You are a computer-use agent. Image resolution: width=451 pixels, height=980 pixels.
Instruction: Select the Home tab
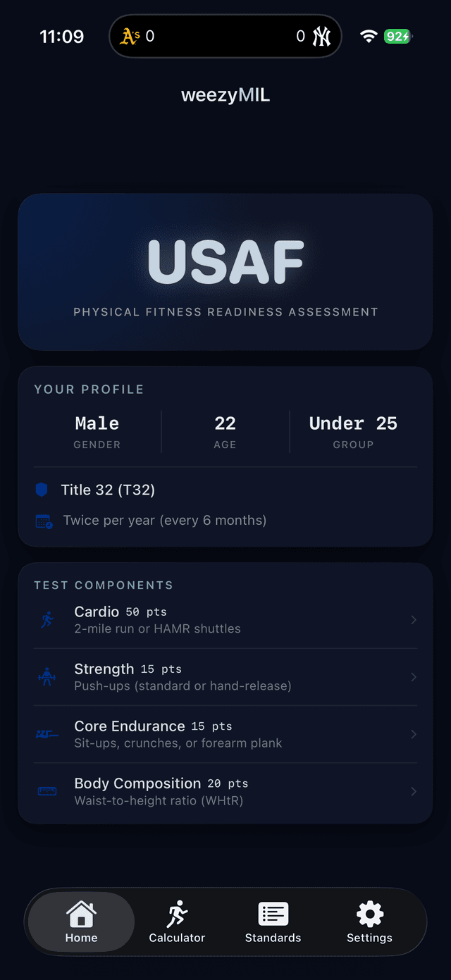pyautogui.click(x=81, y=922)
